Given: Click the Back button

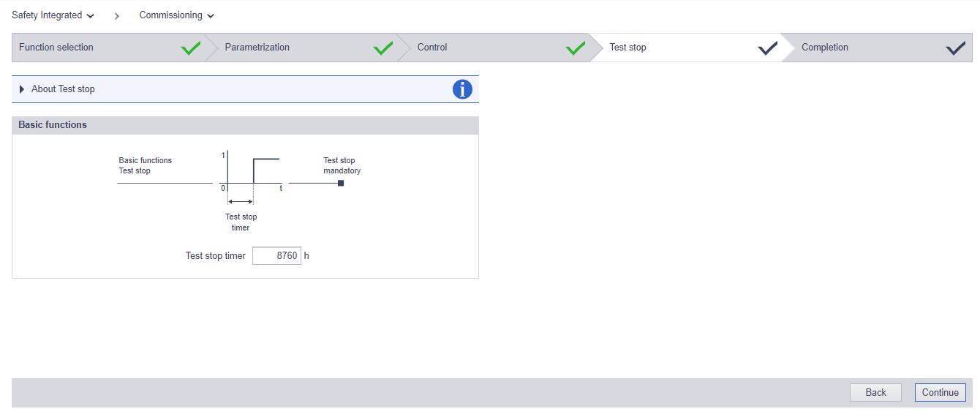Looking at the screenshot, I should click(x=875, y=393).
